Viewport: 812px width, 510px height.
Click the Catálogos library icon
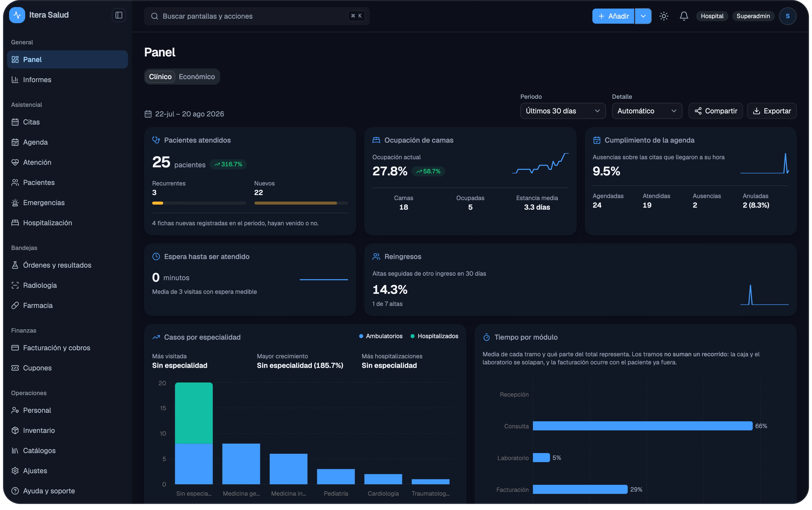pos(15,451)
